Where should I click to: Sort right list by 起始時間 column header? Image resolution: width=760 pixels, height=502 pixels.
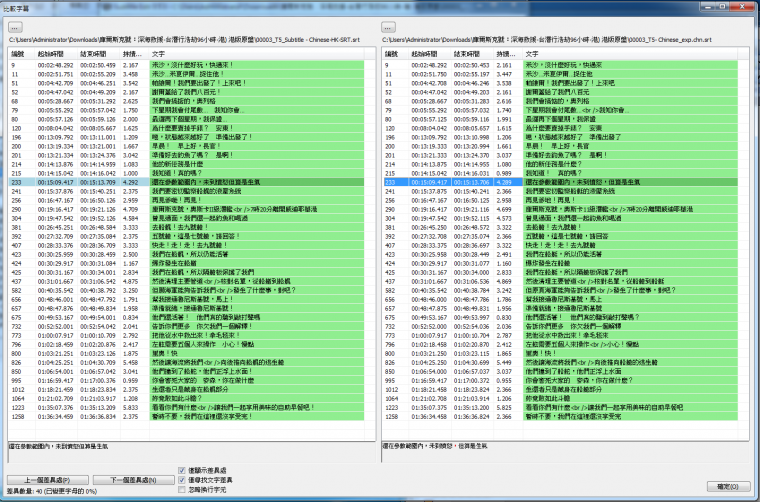(430, 54)
